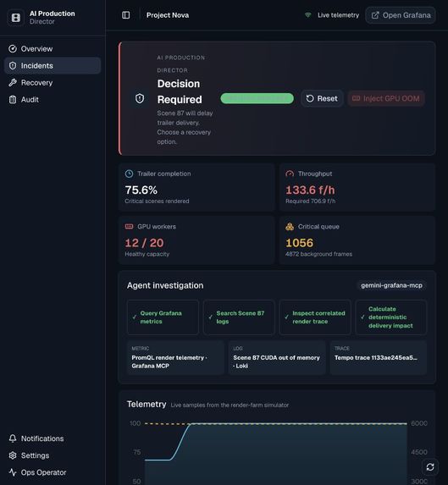Click the Decision Required heading
448x485 pixels.
click(x=180, y=91)
